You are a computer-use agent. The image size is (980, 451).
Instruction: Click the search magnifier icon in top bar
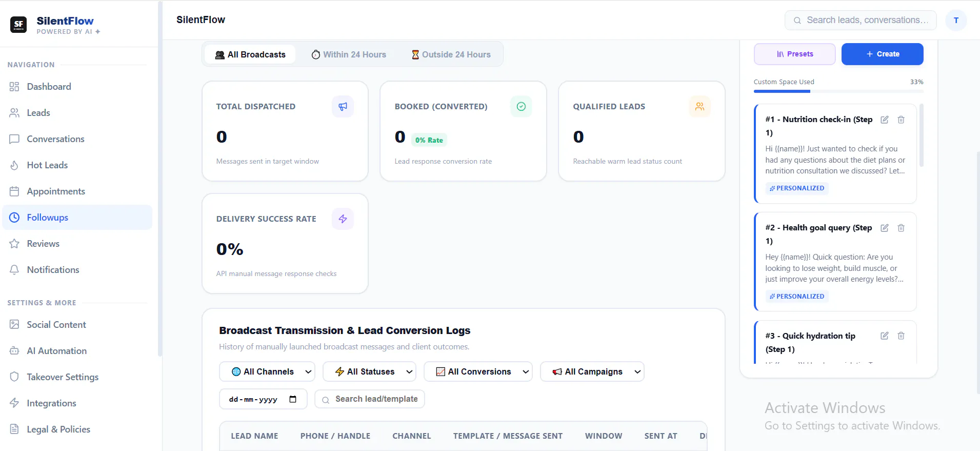point(797,21)
